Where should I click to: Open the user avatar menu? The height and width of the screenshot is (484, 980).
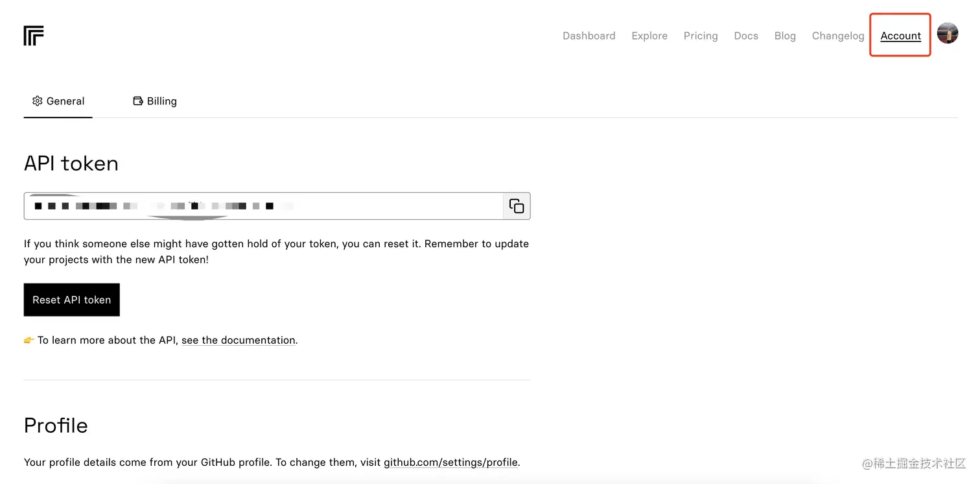[x=948, y=34]
